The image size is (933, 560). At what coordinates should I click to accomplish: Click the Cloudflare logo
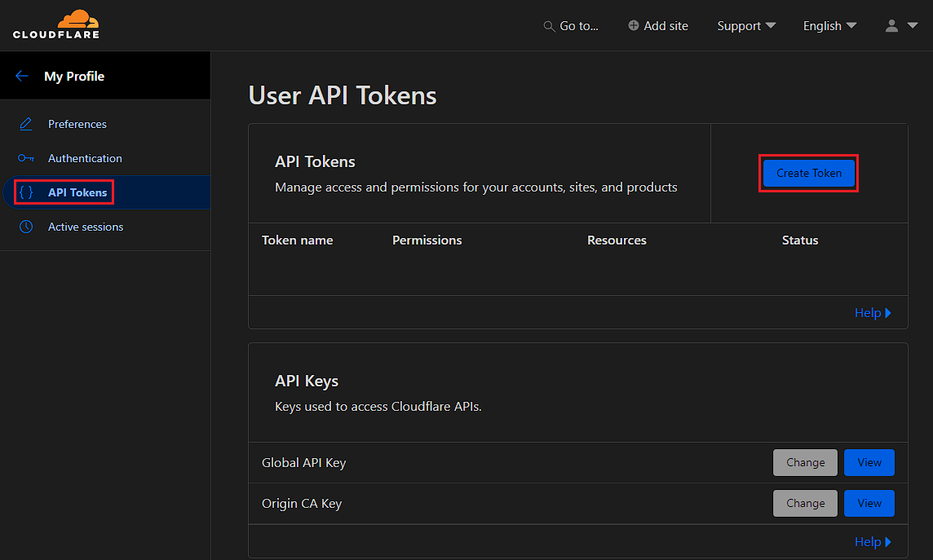click(56, 24)
